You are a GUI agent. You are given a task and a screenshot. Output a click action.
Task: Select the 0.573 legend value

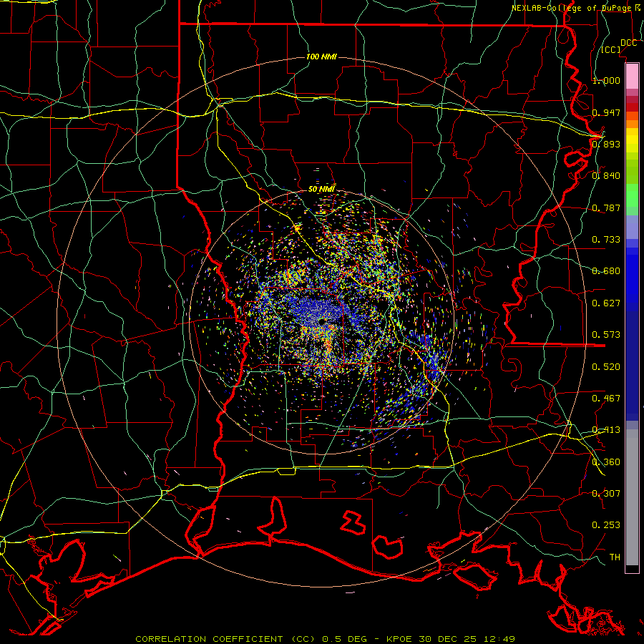point(606,335)
